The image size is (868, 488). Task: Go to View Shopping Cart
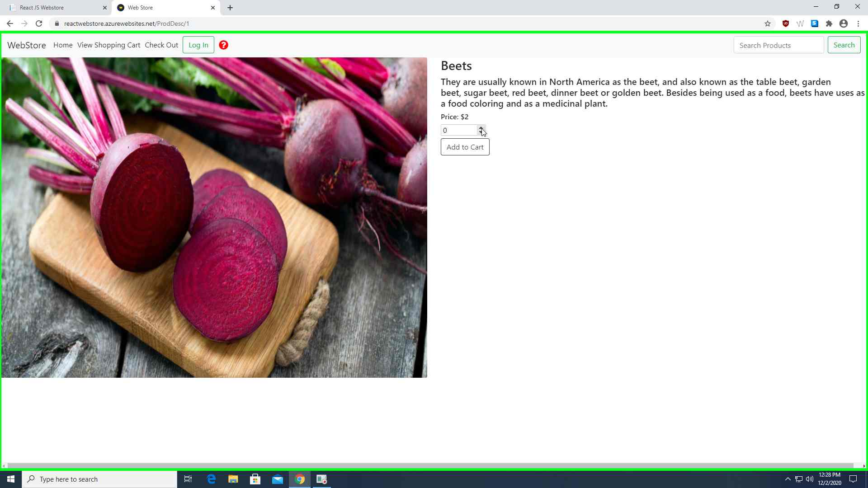(x=108, y=45)
